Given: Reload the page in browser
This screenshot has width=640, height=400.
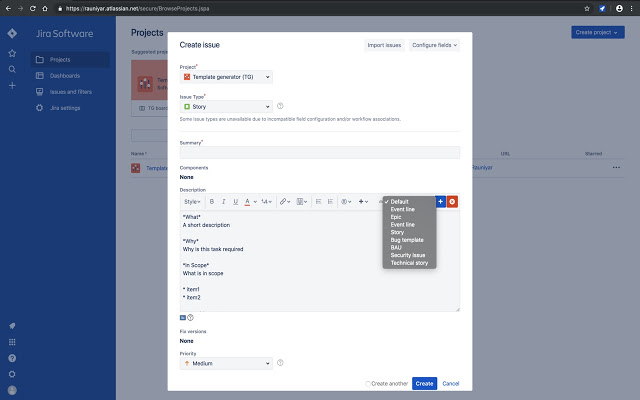Looking at the screenshot, I should tap(33, 8).
